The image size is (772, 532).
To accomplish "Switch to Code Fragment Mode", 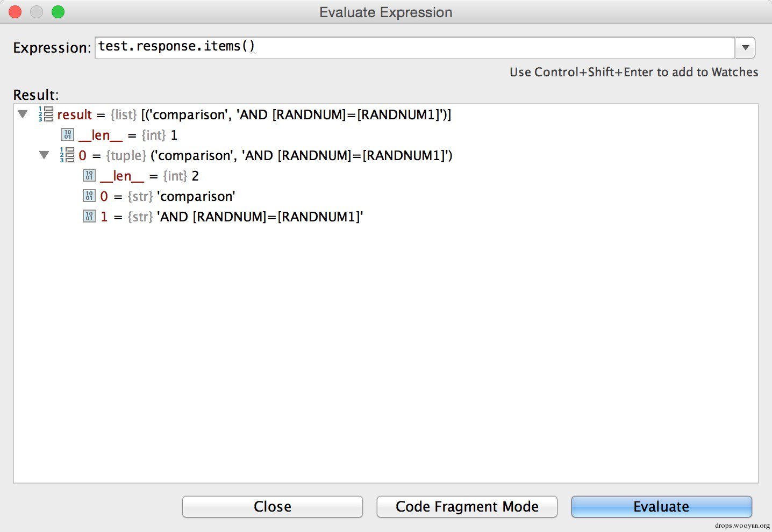I will click(x=467, y=507).
